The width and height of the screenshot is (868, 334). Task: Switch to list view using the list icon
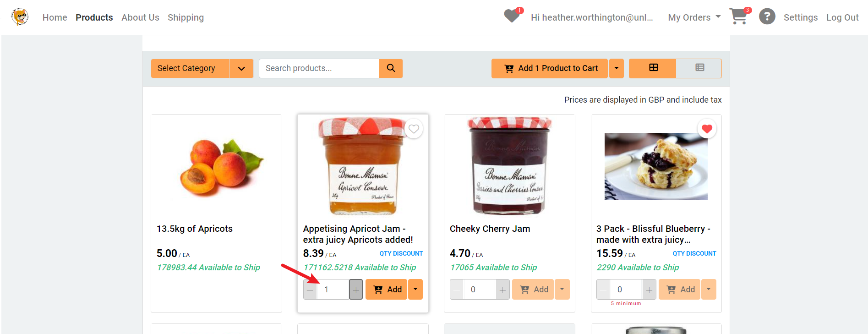699,68
